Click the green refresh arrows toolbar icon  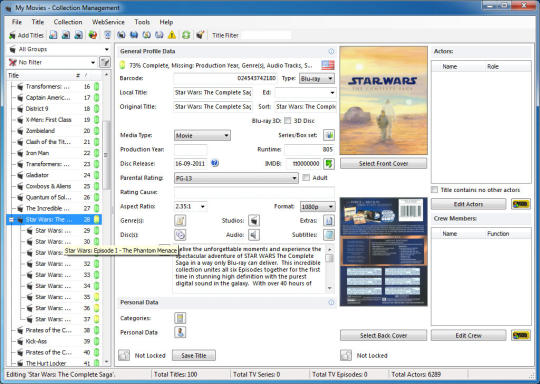point(186,35)
